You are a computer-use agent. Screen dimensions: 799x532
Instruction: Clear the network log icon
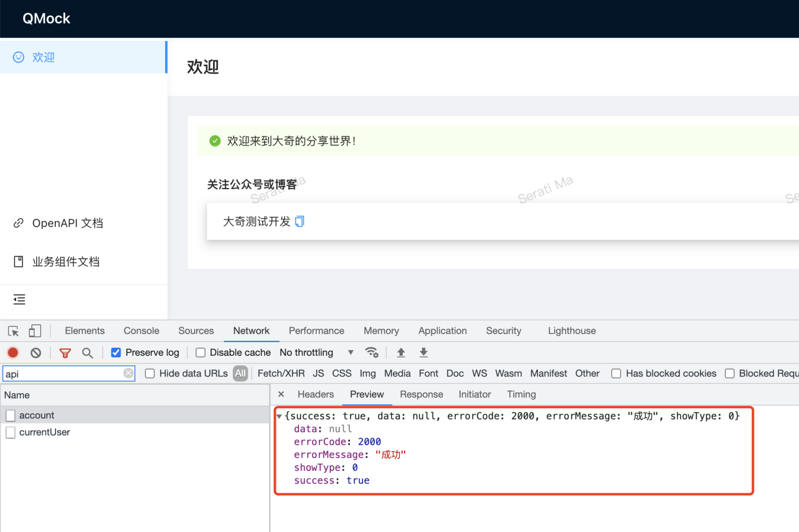tap(36, 353)
